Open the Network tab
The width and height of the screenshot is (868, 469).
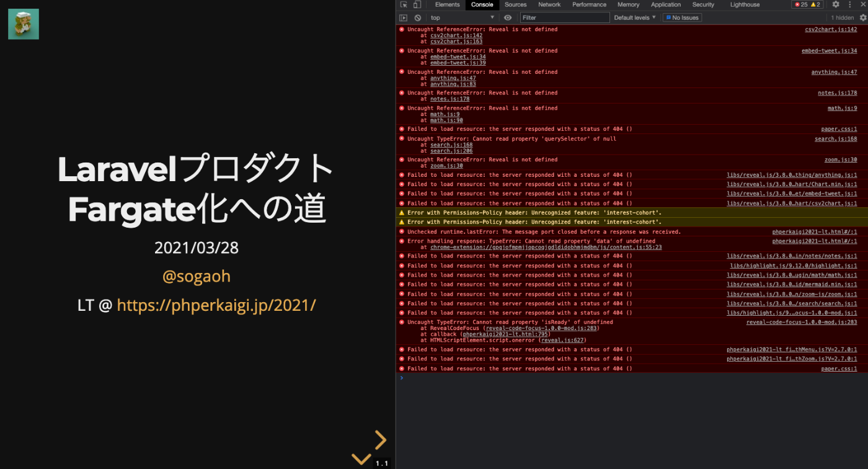[549, 5]
